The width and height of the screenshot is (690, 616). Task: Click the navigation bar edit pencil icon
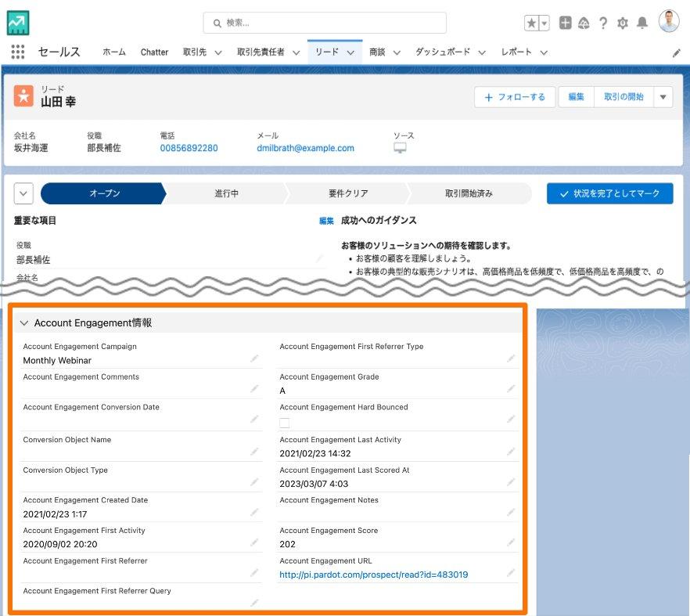[677, 53]
